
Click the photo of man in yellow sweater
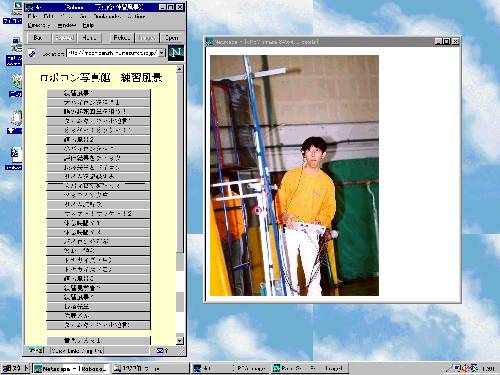(294, 175)
